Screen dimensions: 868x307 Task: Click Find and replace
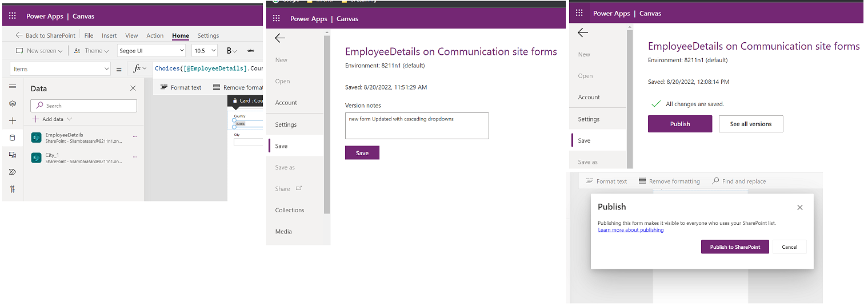coord(739,181)
